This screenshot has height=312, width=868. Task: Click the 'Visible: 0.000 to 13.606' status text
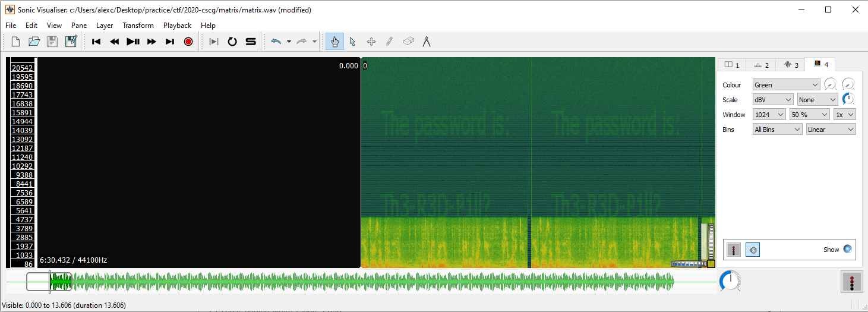tap(64, 305)
